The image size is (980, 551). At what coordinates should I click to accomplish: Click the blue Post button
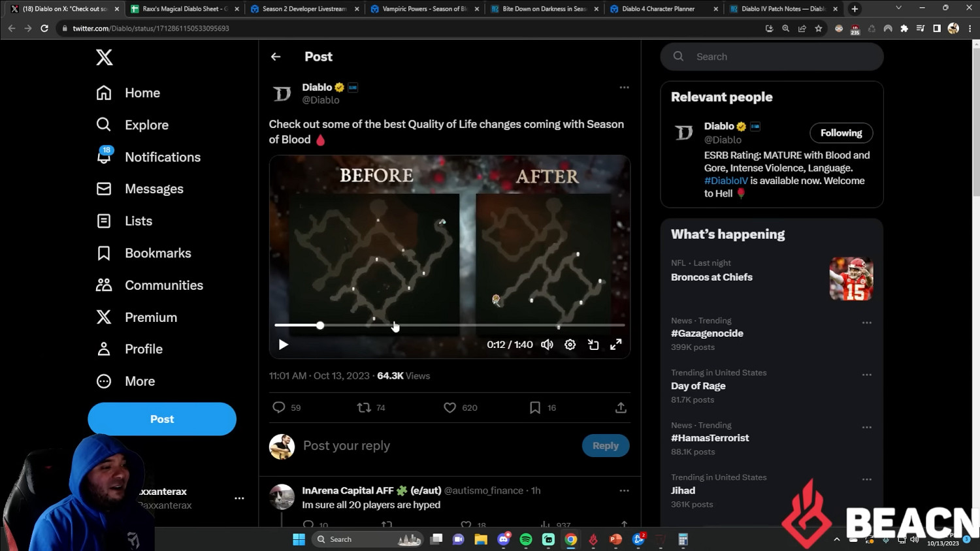(162, 419)
